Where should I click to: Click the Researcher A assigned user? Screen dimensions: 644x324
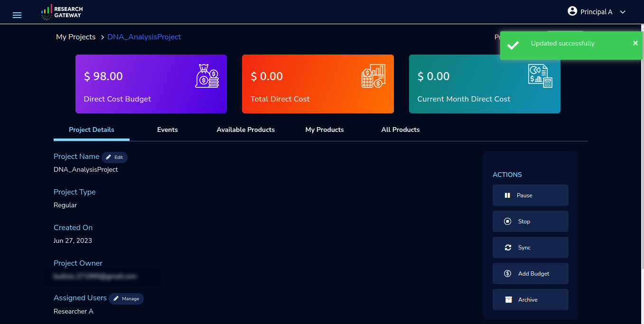tap(74, 312)
